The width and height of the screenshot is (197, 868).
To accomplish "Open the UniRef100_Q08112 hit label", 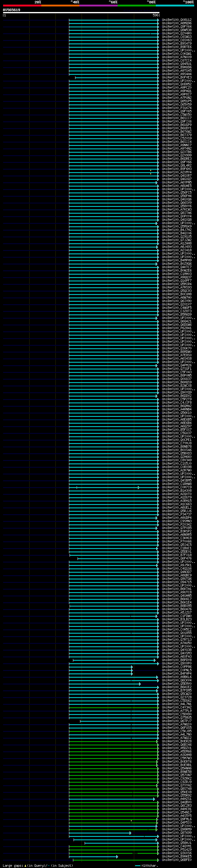I will pyautogui.click(x=177, y=20).
